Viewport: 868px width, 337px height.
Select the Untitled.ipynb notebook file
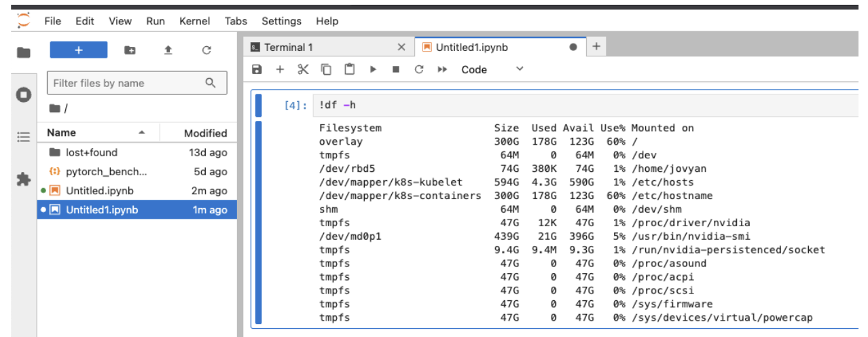tap(137, 191)
